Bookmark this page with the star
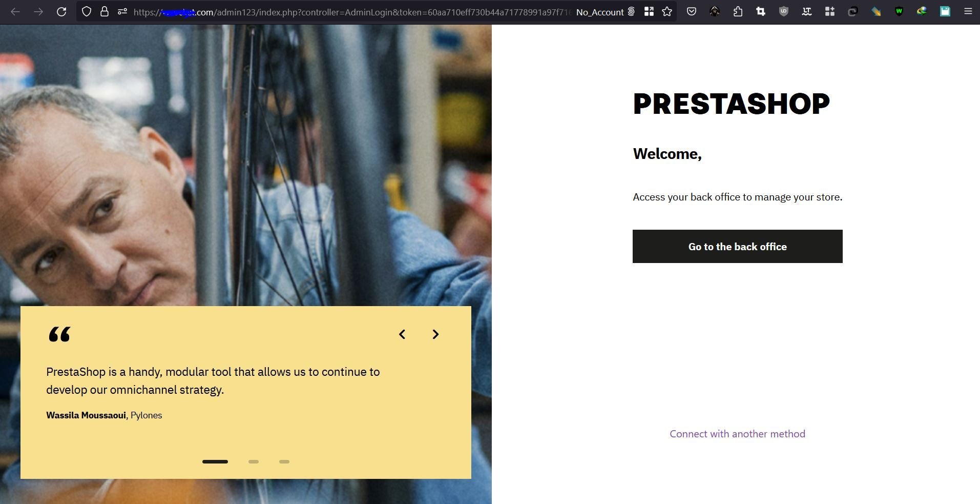980x504 pixels. pos(667,11)
